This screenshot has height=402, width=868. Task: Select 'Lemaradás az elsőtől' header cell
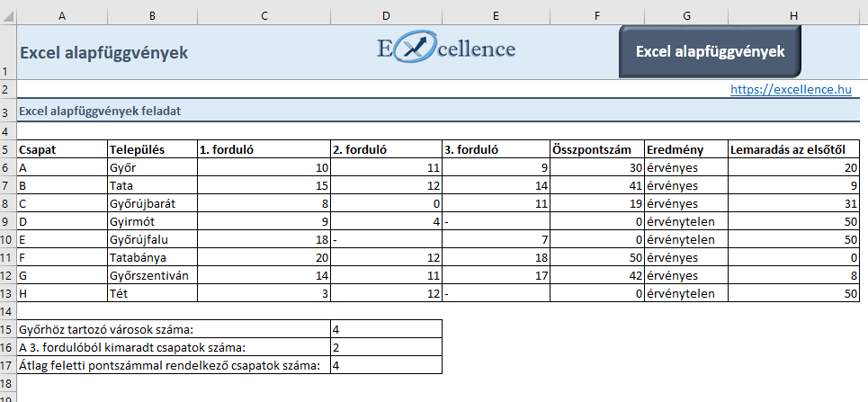(x=794, y=149)
